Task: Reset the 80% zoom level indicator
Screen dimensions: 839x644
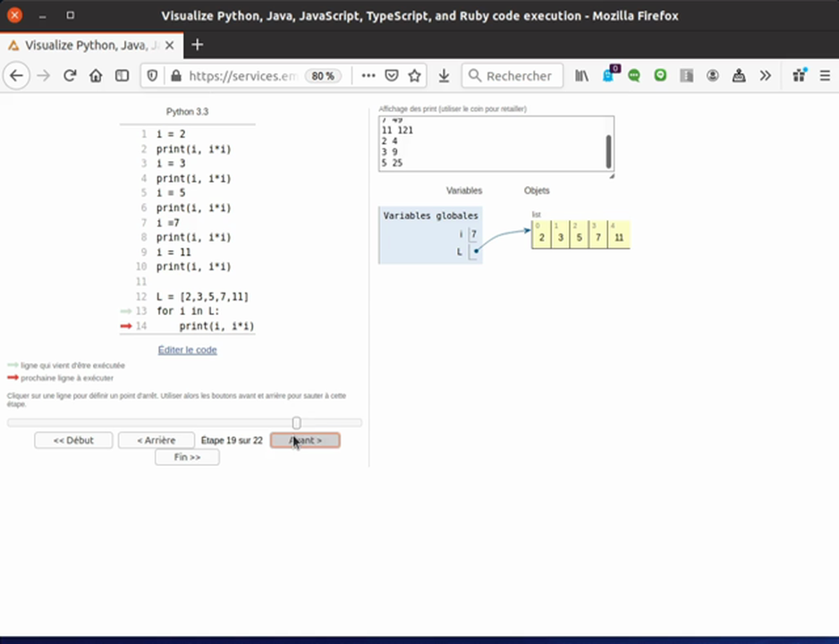Action: [x=323, y=76]
